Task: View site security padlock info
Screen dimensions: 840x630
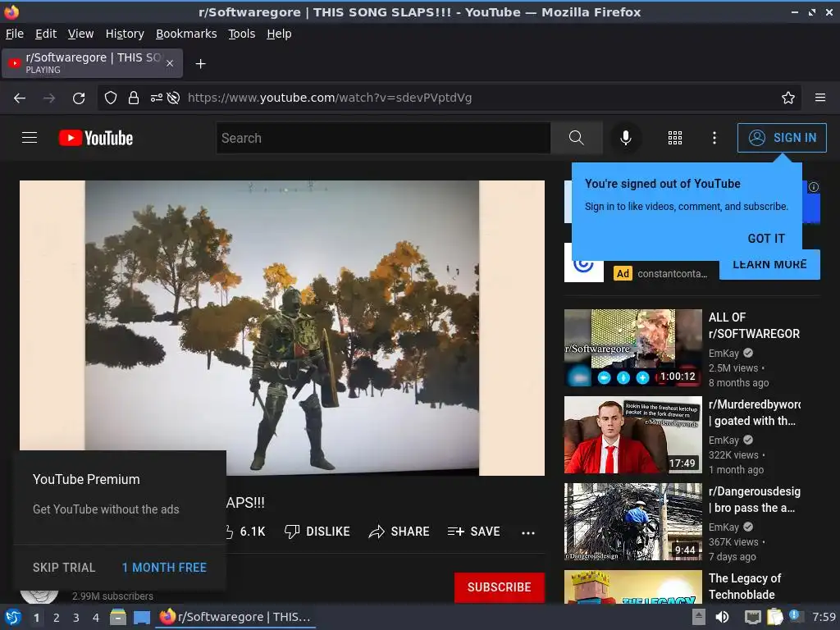Action: coord(134,98)
